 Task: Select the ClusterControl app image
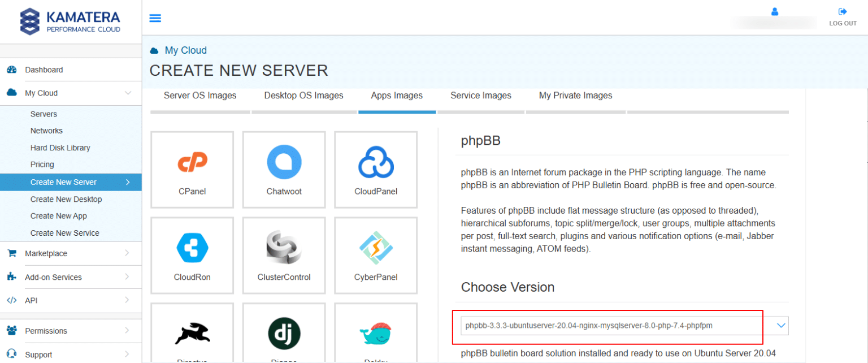(x=284, y=256)
